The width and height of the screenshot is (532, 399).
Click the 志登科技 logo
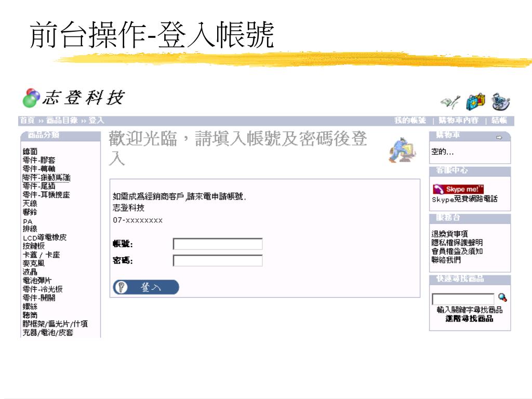(73, 98)
